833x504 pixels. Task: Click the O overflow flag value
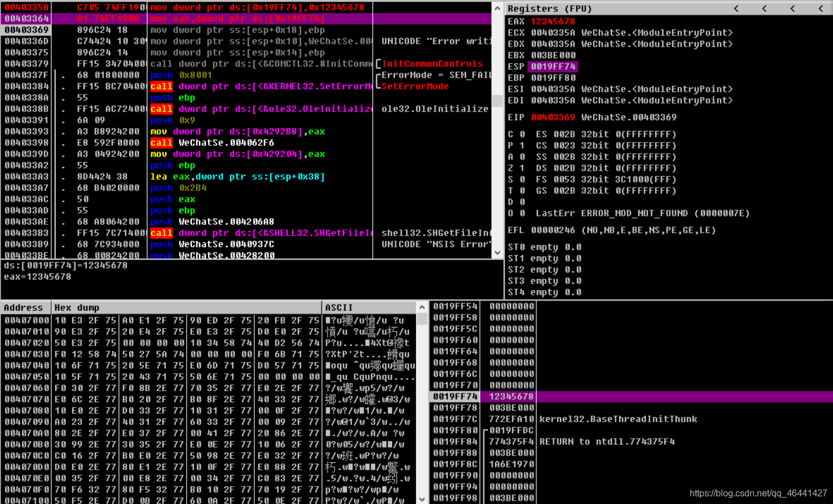click(522, 213)
